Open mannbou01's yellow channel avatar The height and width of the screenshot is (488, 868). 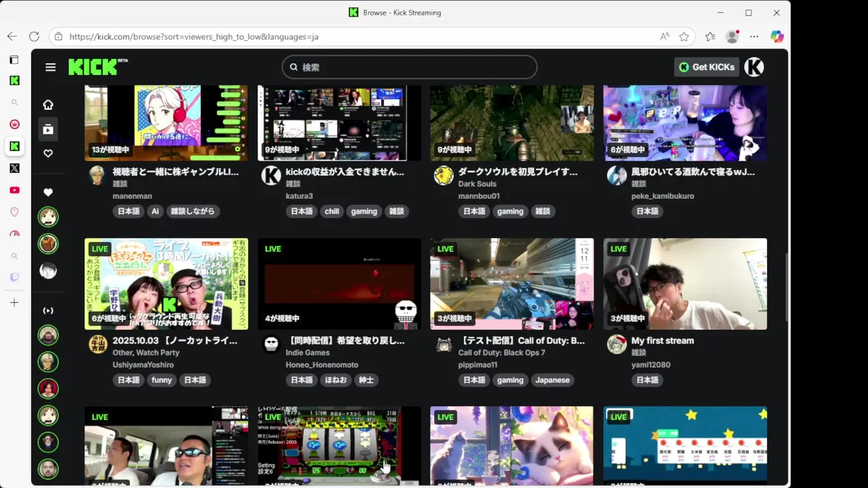pos(443,176)
